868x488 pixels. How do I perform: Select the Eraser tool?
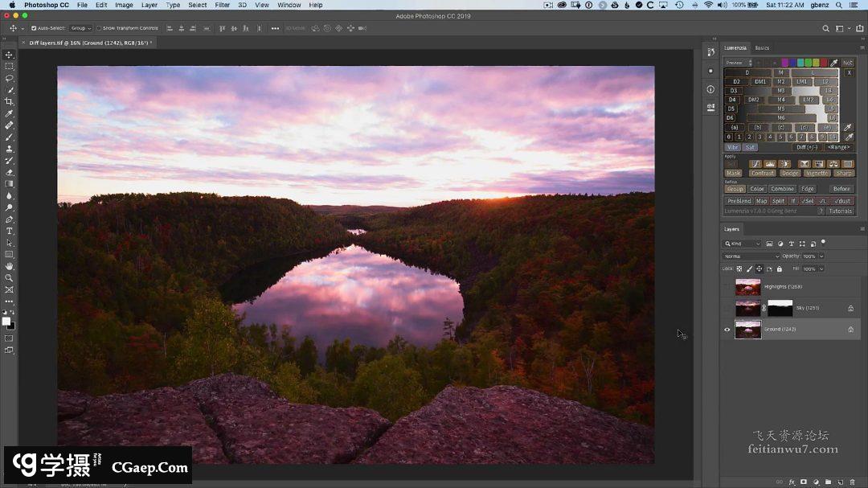pos(10,172)
